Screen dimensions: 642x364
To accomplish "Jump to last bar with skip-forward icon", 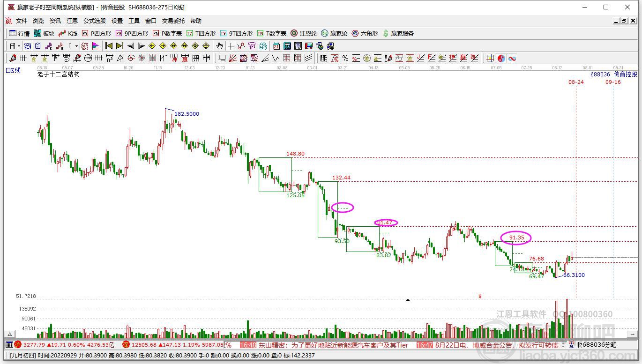I will click(x=119, y=46).
